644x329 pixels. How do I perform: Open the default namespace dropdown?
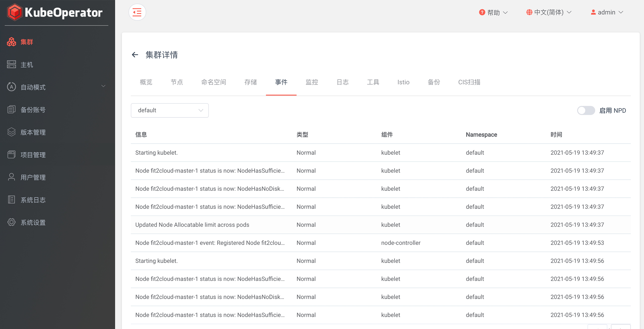170,110
